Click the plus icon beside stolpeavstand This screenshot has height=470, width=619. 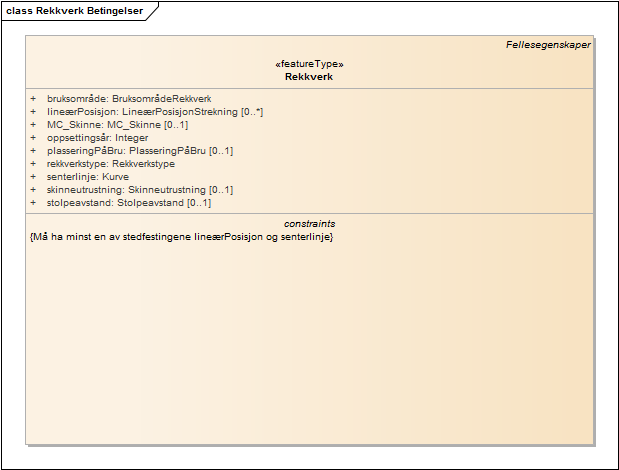click(x=33, y=203)
